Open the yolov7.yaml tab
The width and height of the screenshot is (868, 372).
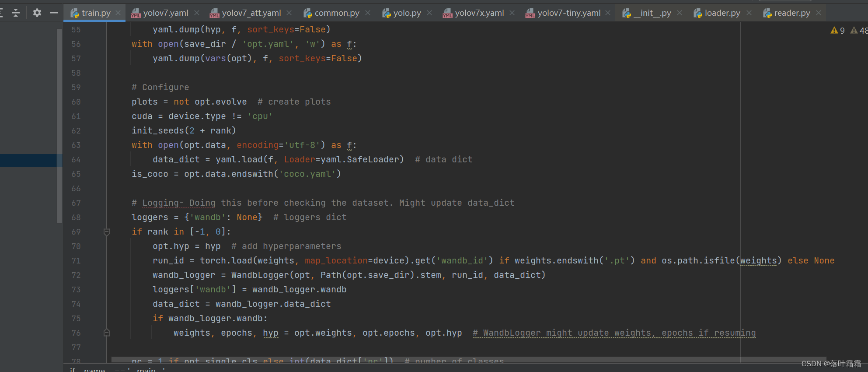tap(165, 13)
